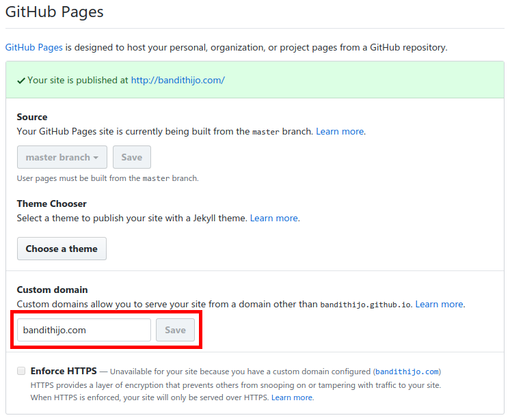Follow the GitHub Pages link in description
510x420 pixels.
pos(34,47)
